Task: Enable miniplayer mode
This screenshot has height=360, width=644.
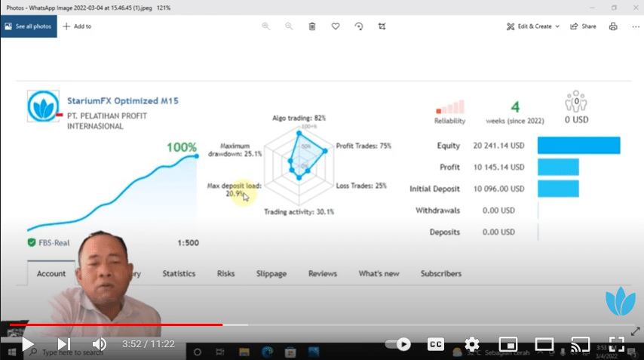Action: (508, 344)
